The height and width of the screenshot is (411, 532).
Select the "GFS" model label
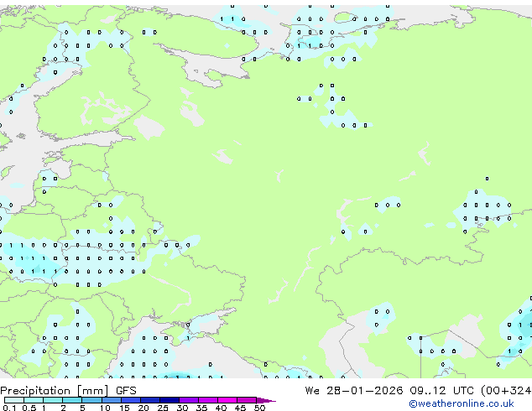(126, 391)
